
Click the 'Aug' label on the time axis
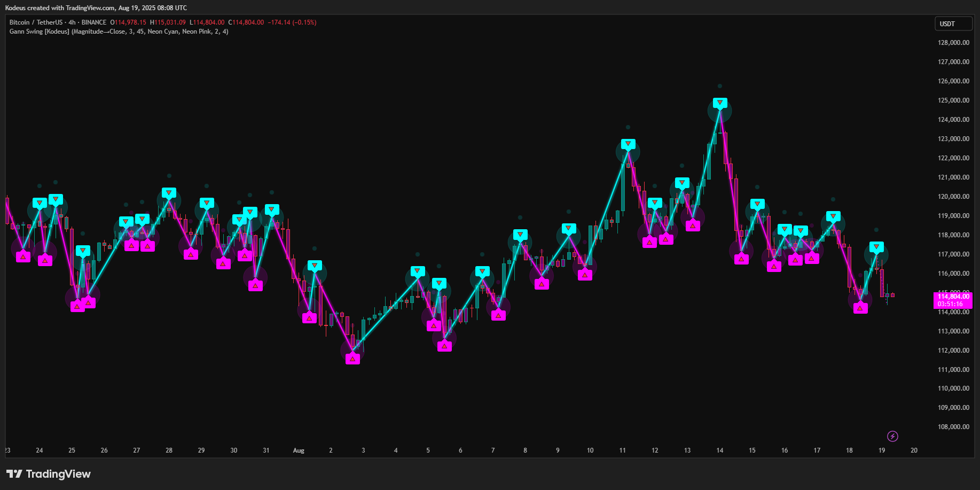pyautogui.click(x=299, y=450)
